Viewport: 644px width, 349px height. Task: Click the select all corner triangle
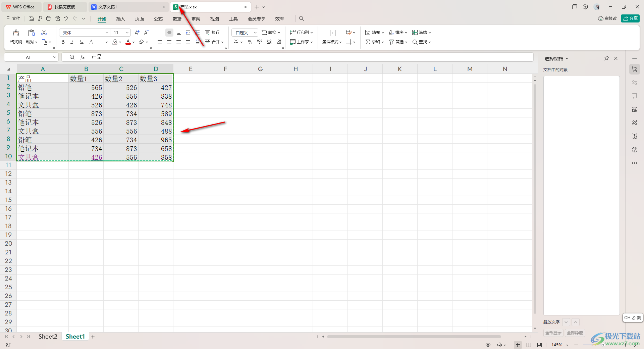[x=9, y=69]
